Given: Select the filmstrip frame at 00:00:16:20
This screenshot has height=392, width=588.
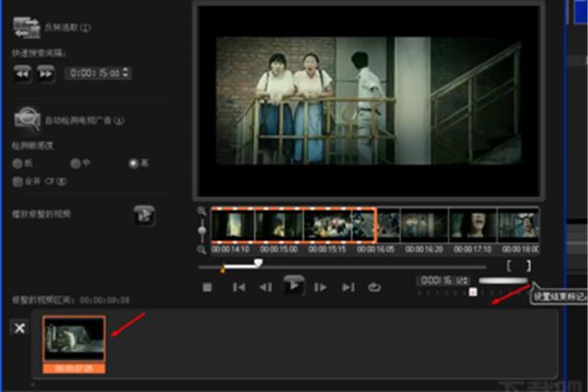Looking at the screenshot, I should click(424, 225).
